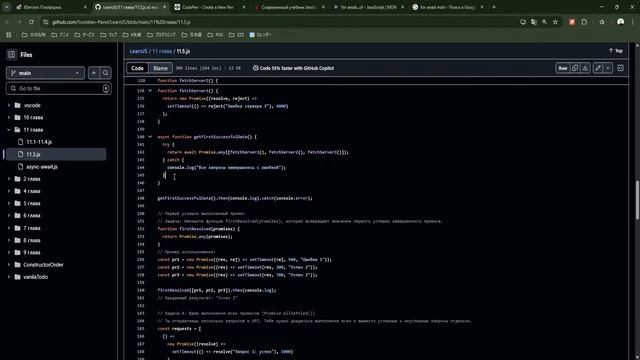This screenshot has height=360, width=640.
Task: Collapse code block at line 134
Action: 150,91
